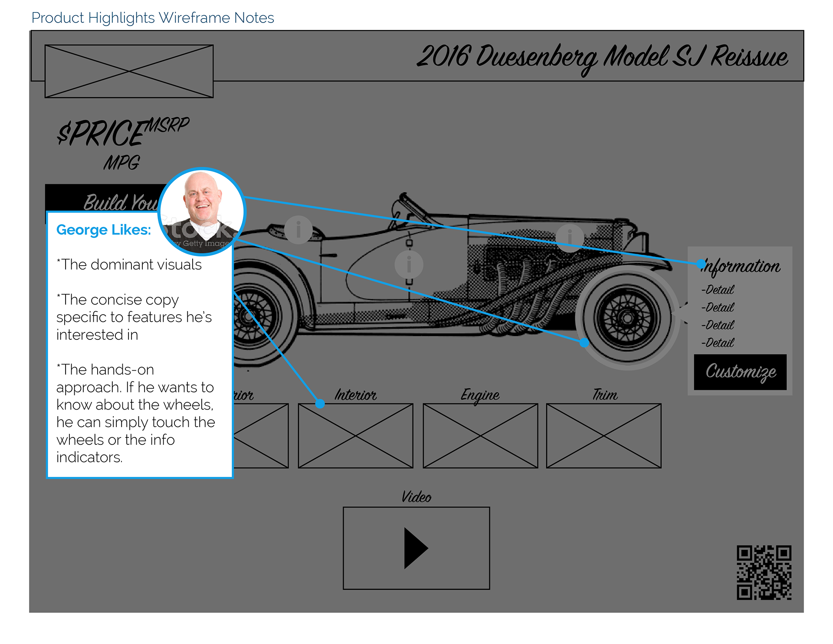The height and width of the screenshot is (644, 833).
Task: Tap the info indicator over the engine hood
Action: coord(570,238)
